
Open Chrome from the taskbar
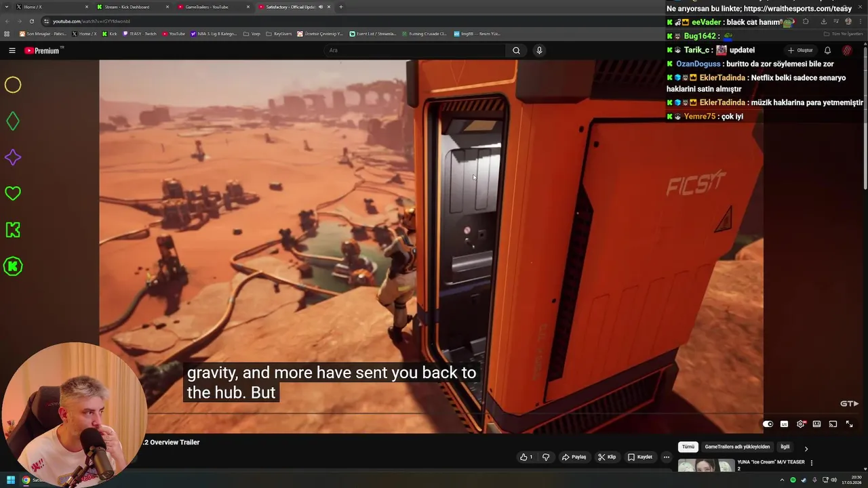[x=26, y=480]
